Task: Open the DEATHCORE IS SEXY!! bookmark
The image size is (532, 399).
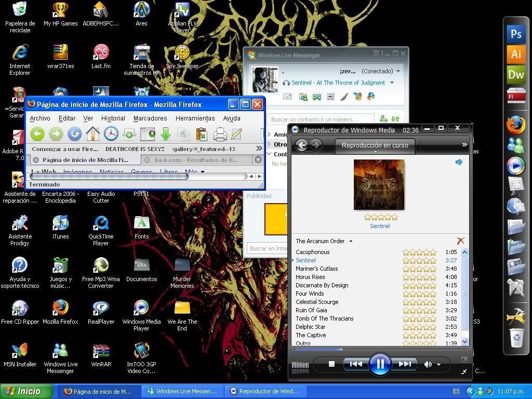Action: click(135, 149)
